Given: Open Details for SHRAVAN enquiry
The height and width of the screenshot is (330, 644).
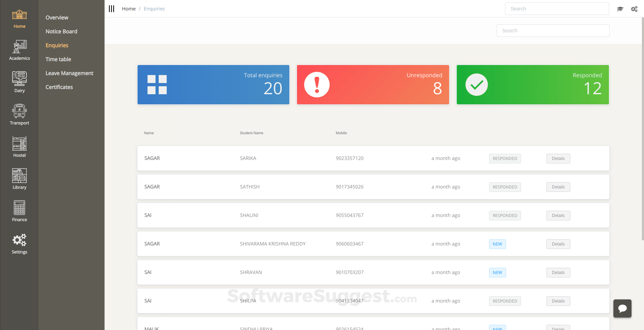Looking at the screenshot, I should click(558, 273).
